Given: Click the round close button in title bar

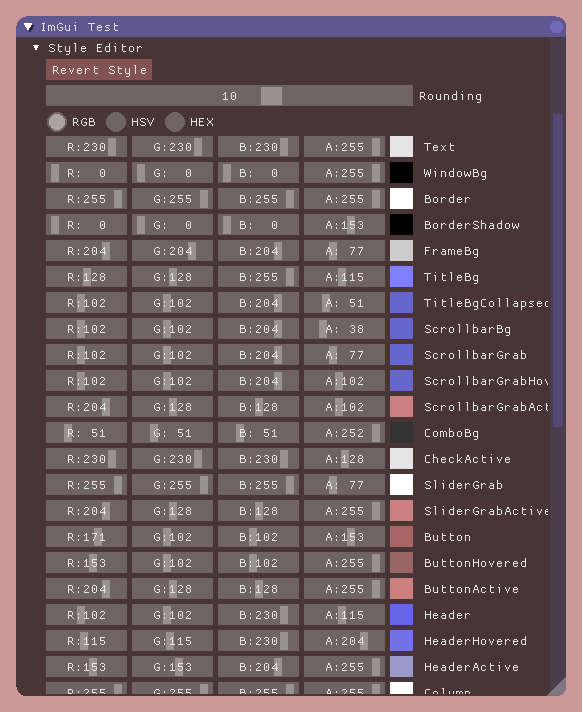Looking at the screenshot, I should click(556, 27).
